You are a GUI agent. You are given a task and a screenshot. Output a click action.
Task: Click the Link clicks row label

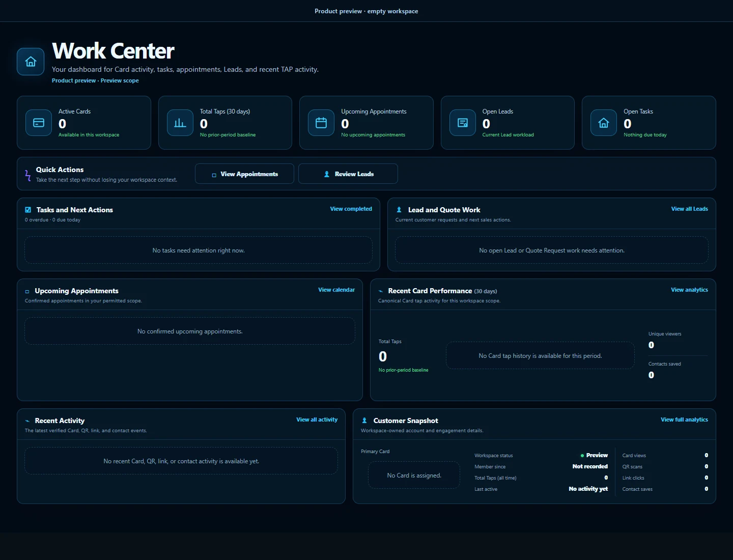tap(633, 478)
